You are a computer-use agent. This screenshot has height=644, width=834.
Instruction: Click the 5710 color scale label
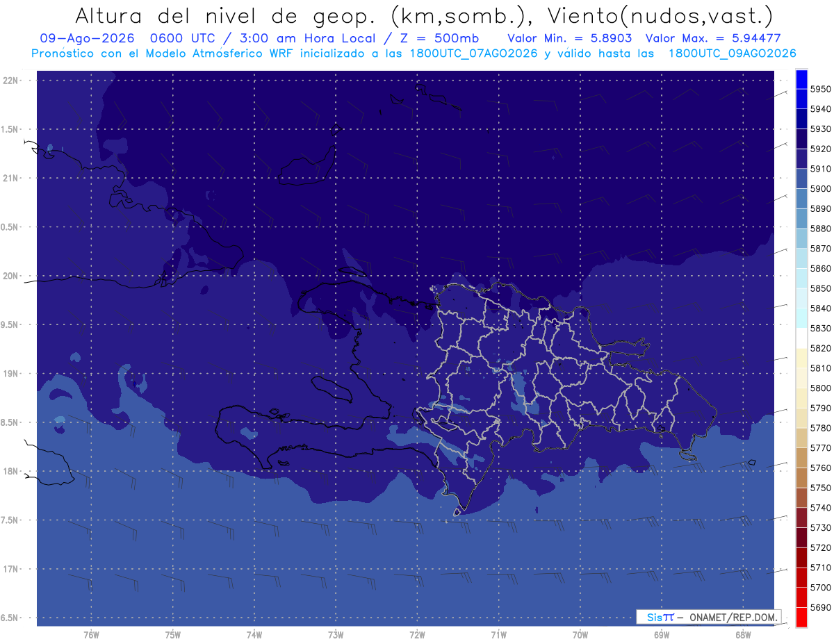tap(820, 568)
